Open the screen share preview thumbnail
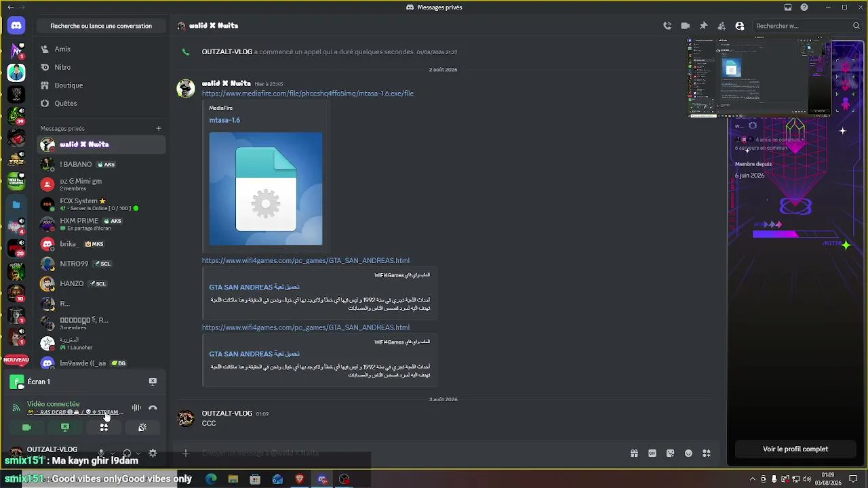 pos(759,77)
